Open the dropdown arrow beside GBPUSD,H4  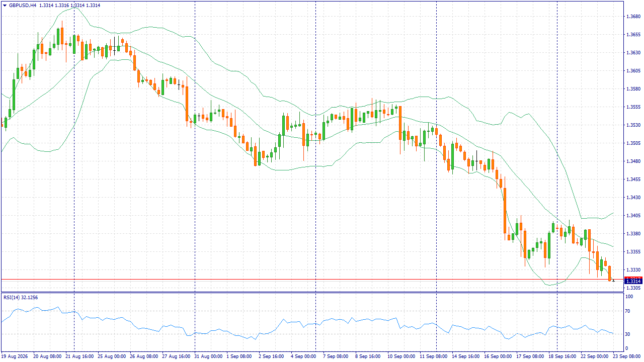[x=5, y=5]
